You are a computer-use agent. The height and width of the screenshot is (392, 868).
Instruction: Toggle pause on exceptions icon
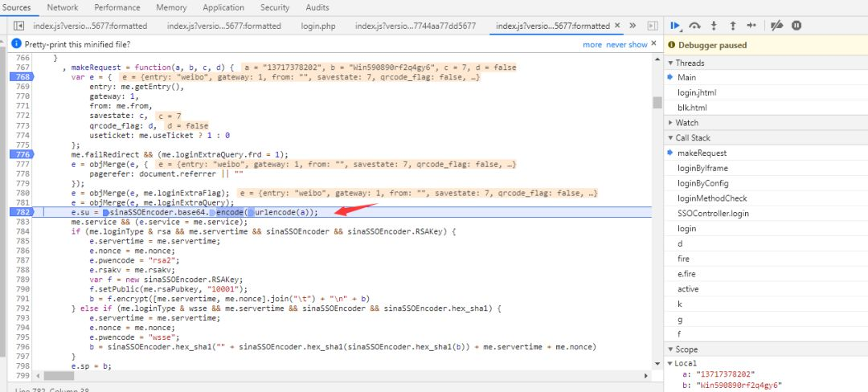(796, 26)
